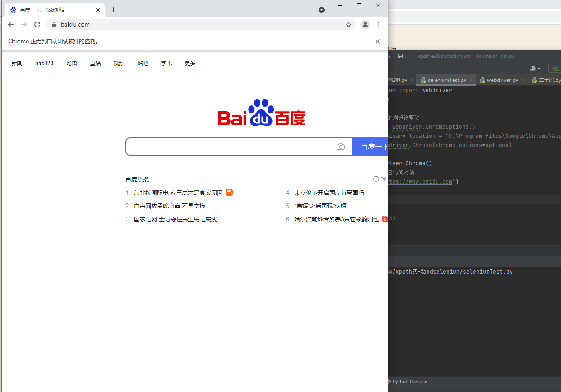Dismiss the automated test software infobar
The width and height of the screenshot is (561, 392).
coord(378,42)
